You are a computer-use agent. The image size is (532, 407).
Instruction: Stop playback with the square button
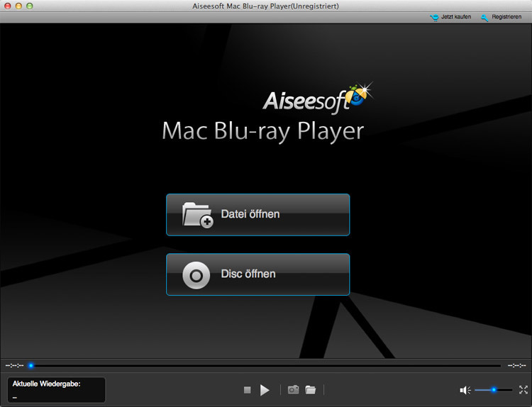tap(248, 390)
